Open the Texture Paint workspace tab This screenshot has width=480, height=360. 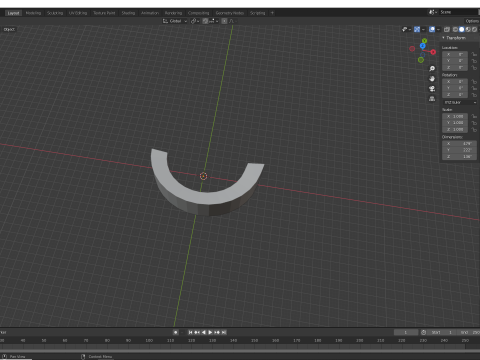(104, 13)
